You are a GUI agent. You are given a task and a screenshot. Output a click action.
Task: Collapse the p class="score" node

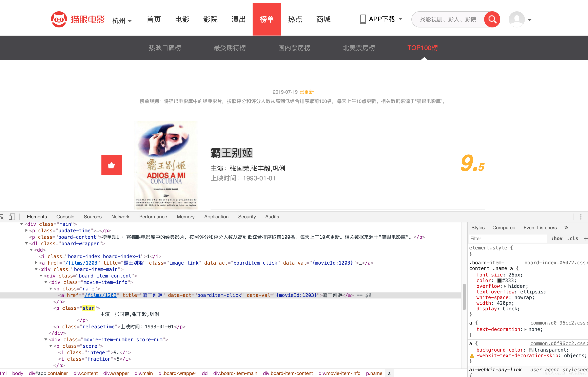pos(51,346)
